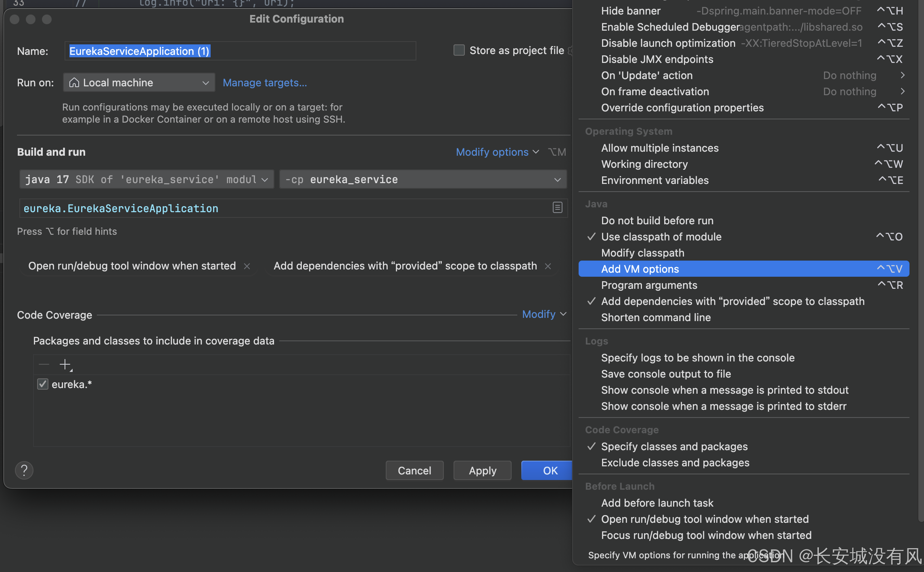Remove 'Open run/debug tool window when started' chip
Viewport: 924px width, 572px height.
(247, 266)
